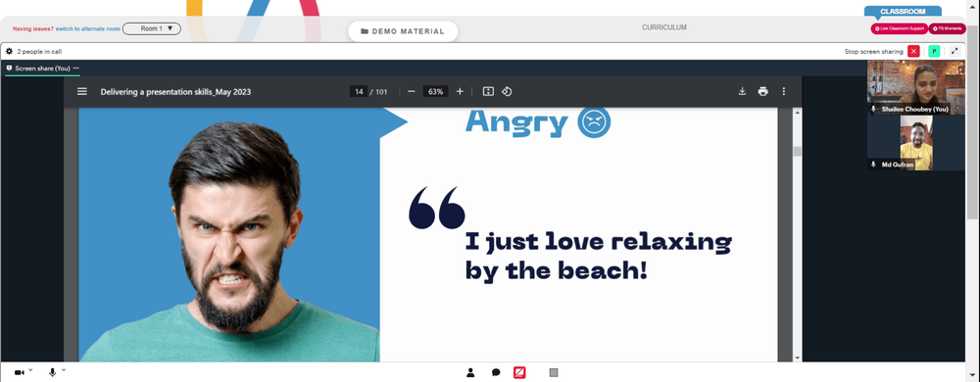Open camera options chevron

pos(30,370)
